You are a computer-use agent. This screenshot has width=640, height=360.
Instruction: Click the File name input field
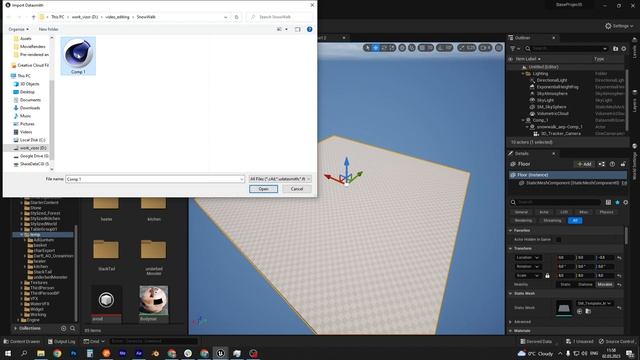[x=155, y=179]
